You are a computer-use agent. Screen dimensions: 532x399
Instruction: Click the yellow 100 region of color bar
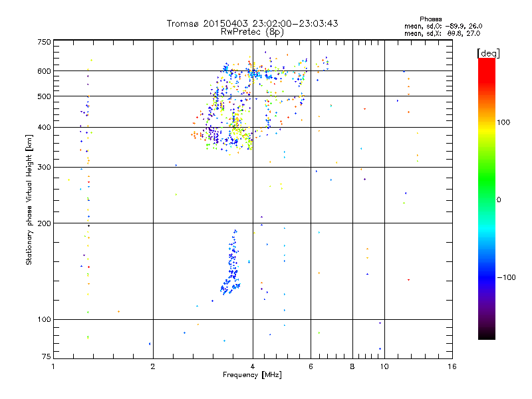487,122
